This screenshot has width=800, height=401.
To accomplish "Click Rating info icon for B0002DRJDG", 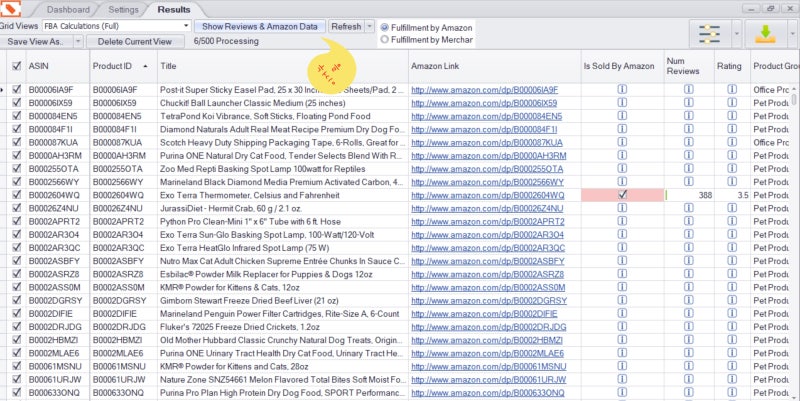I will coord(732,327).
